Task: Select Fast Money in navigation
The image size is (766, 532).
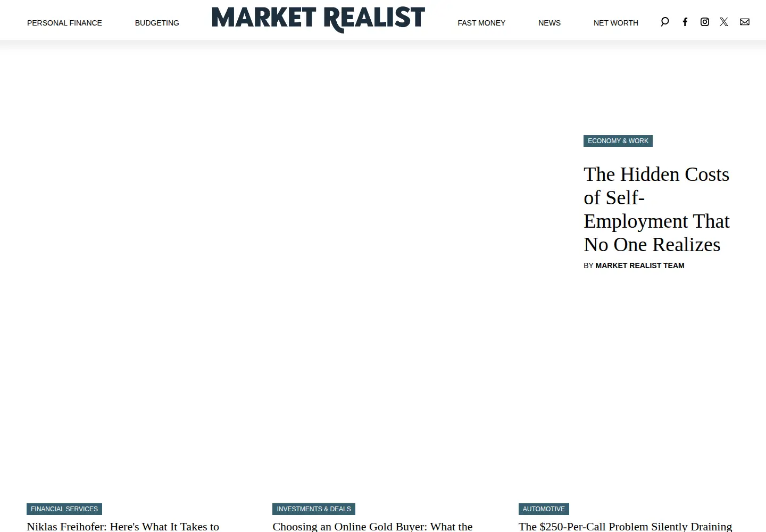Action: [x=481, y=23]
